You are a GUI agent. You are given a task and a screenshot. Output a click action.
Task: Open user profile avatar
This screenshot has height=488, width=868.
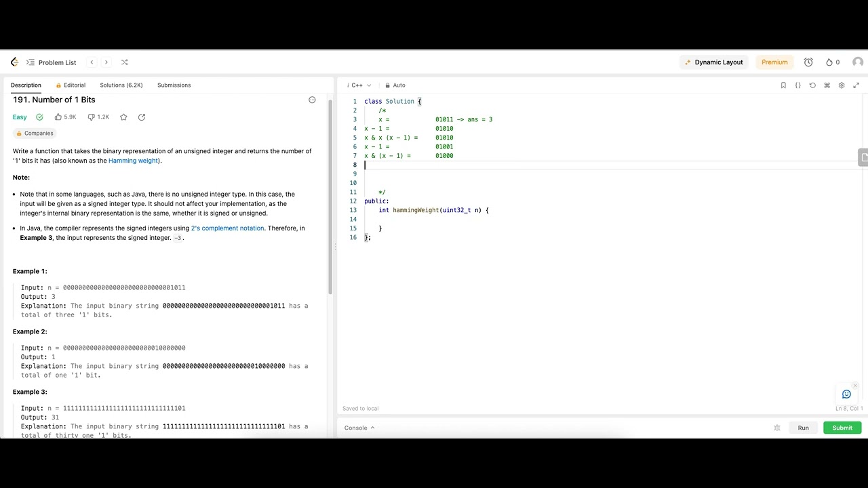click(x=858, y=62)
